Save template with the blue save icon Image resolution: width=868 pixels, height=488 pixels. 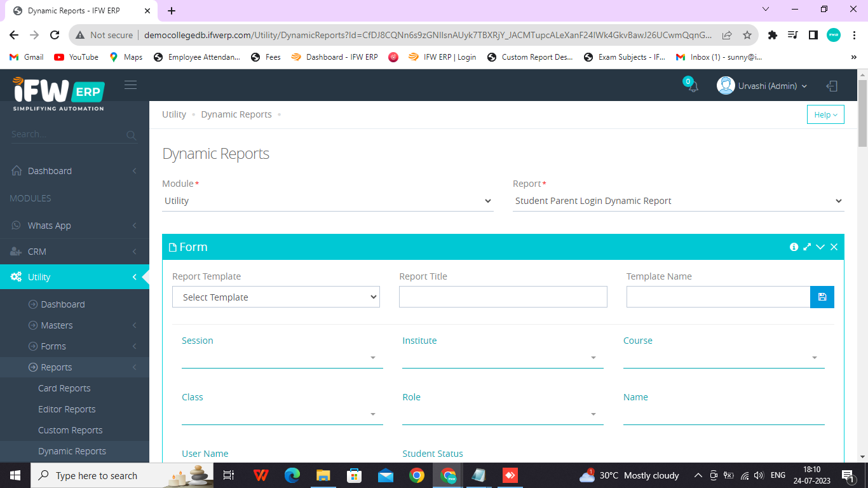pos(822,297)
